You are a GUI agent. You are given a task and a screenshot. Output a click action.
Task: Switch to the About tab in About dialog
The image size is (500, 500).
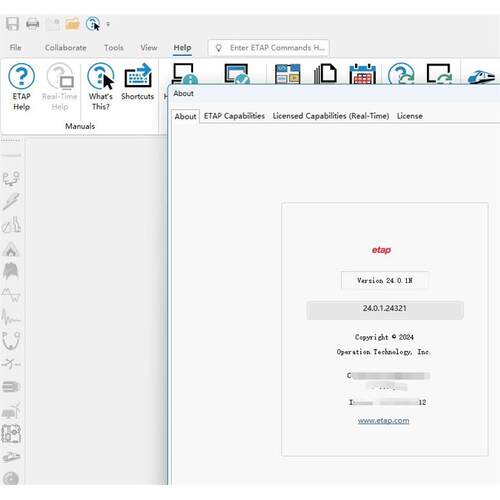pyautogui.click(x=185, y=116)
